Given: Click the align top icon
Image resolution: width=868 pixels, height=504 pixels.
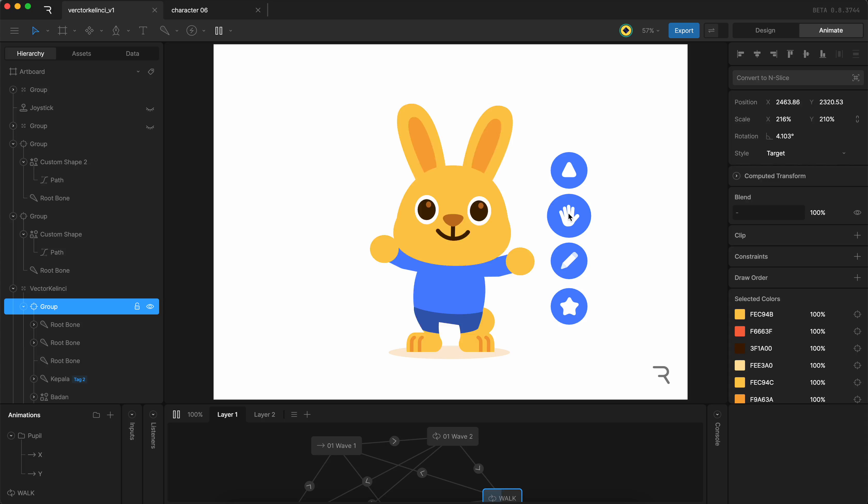Looking at the screenshot, I should click(x=790, y=54).
